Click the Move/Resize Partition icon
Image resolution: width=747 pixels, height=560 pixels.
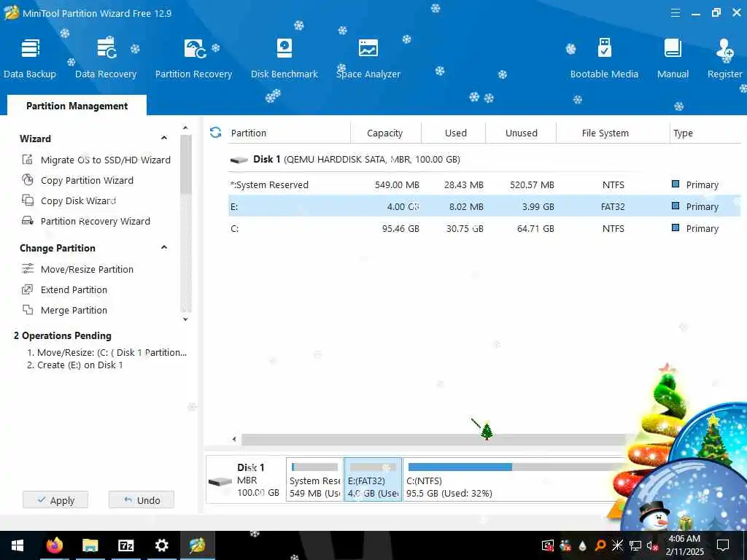coord(28,269)
